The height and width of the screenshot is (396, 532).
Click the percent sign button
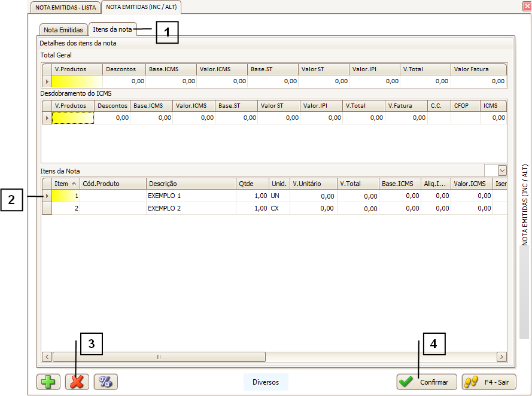click(x=106, y=382)
